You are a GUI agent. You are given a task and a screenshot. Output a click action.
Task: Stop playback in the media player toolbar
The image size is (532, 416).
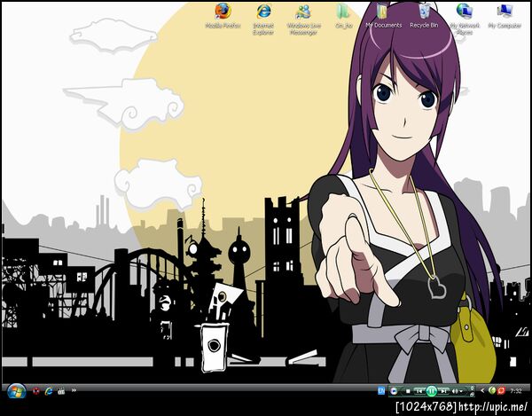[408, 391]
